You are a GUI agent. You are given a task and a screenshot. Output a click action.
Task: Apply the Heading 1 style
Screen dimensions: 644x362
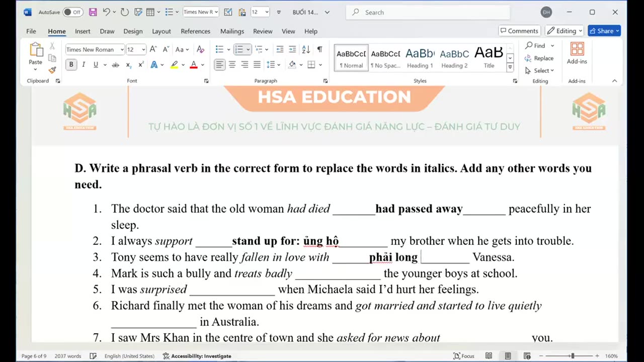pos(420,58)
